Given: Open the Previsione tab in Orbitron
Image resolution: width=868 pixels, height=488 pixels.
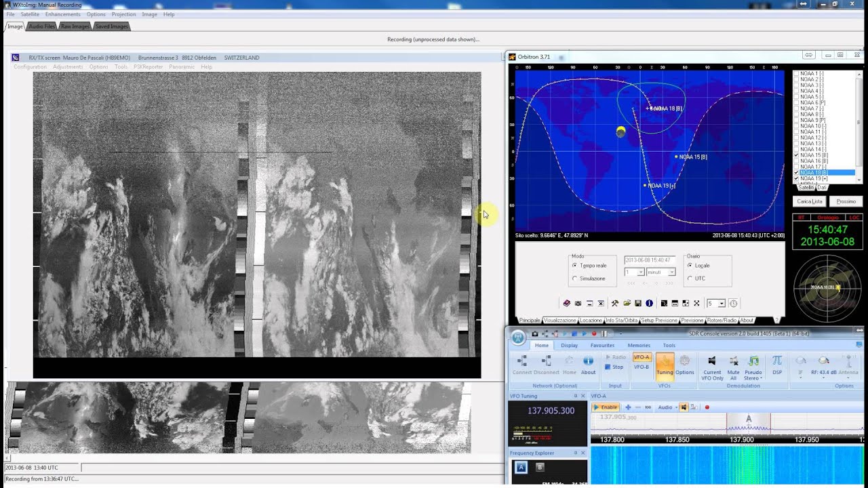Looking at the screenshot, I should coord(692,321).
